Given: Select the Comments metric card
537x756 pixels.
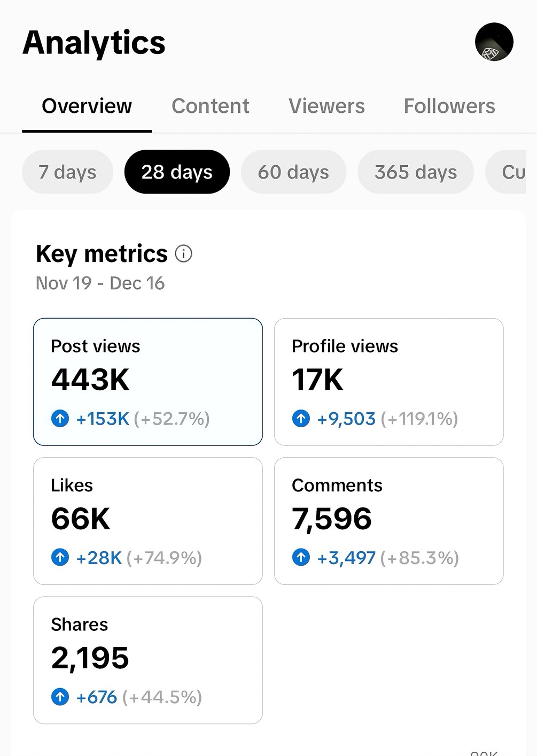Looking at the screenshot, I should (x=388, y=521).
